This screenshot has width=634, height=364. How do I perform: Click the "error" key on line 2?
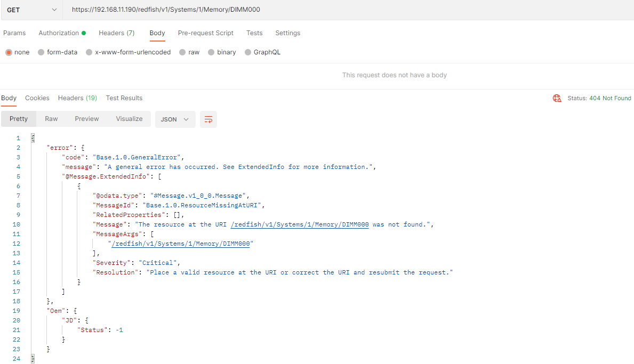pyautogui.click(x=60, y=148)
